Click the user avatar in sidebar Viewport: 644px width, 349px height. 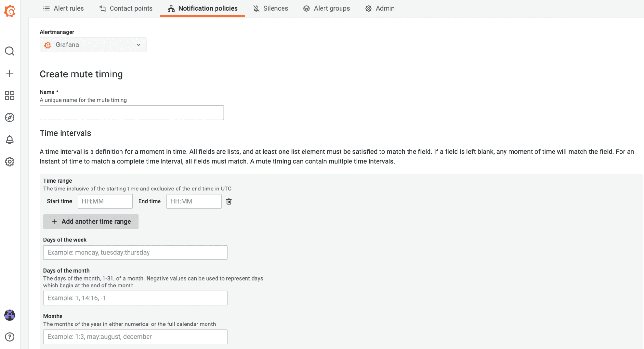(x=10, y=315)
